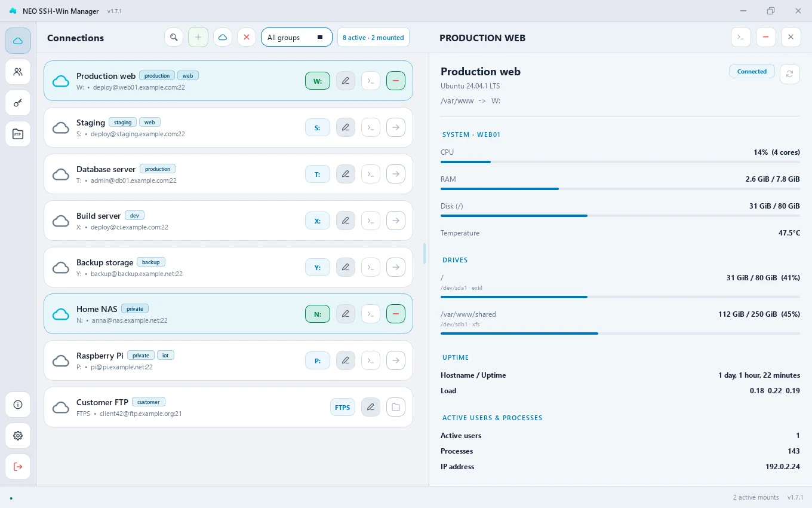
Task: Connect to Build server with arrow button
Action: pyautogui.click(x=396, y=221)
